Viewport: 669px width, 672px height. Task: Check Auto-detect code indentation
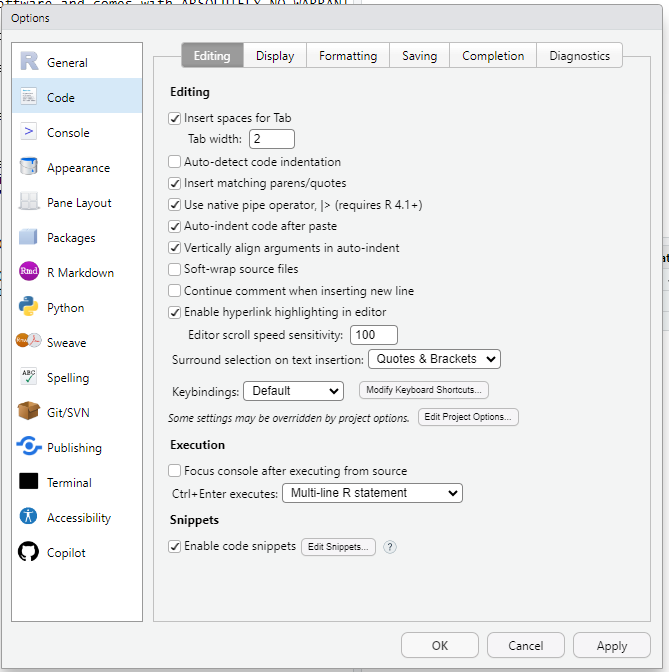175,162
